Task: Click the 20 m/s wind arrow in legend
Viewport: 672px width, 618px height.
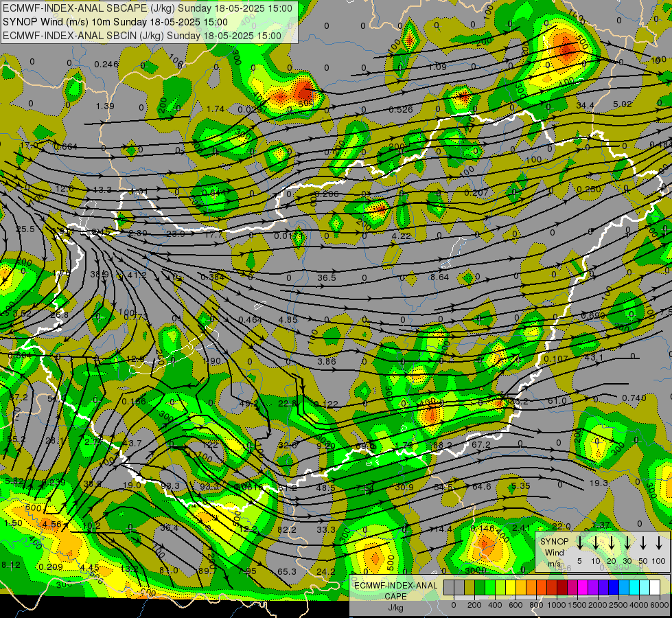Action: (611, 543)
